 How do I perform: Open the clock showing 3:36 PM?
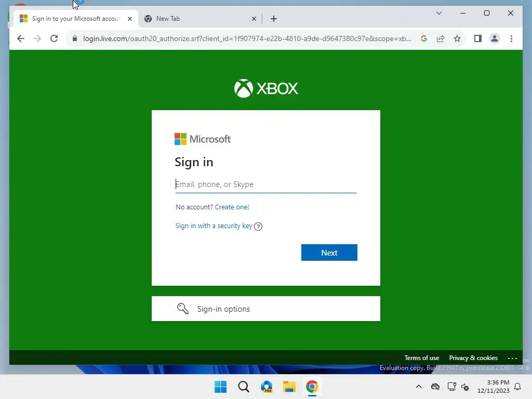pyautogui.click(x=494, y=387)
